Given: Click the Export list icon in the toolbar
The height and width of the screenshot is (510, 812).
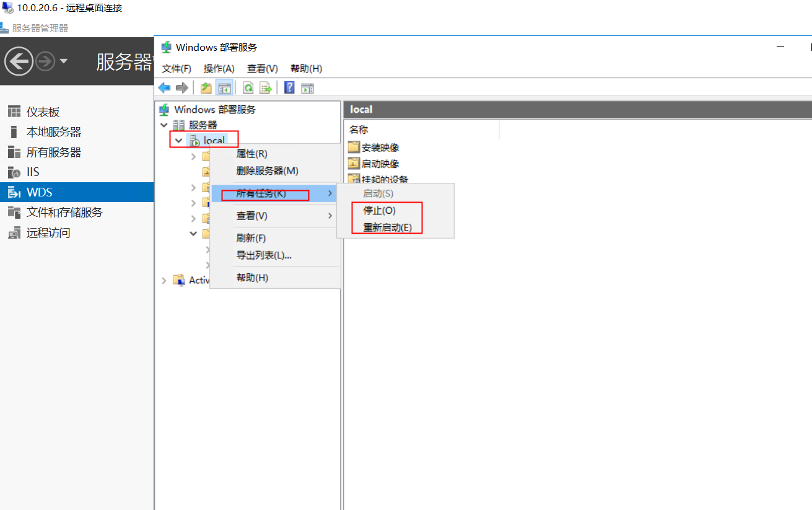Looking at the screenshot, I should click(x=266, y=88).
